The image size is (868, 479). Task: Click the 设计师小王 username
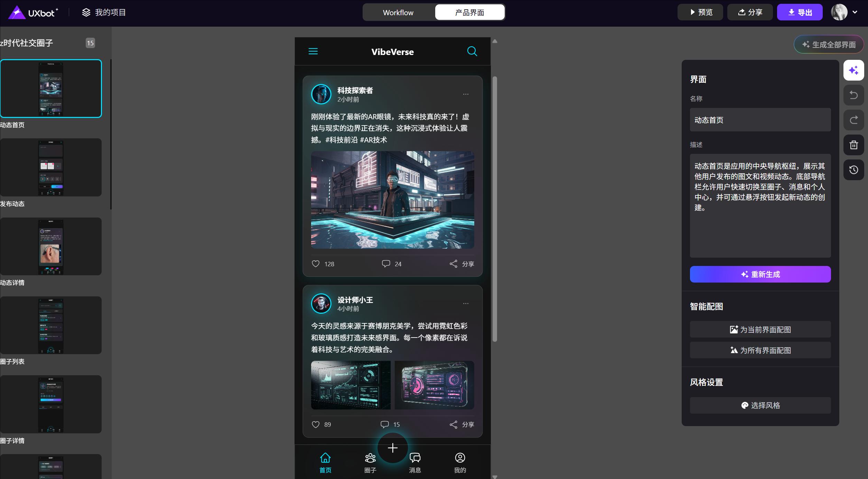coord(355,300)
